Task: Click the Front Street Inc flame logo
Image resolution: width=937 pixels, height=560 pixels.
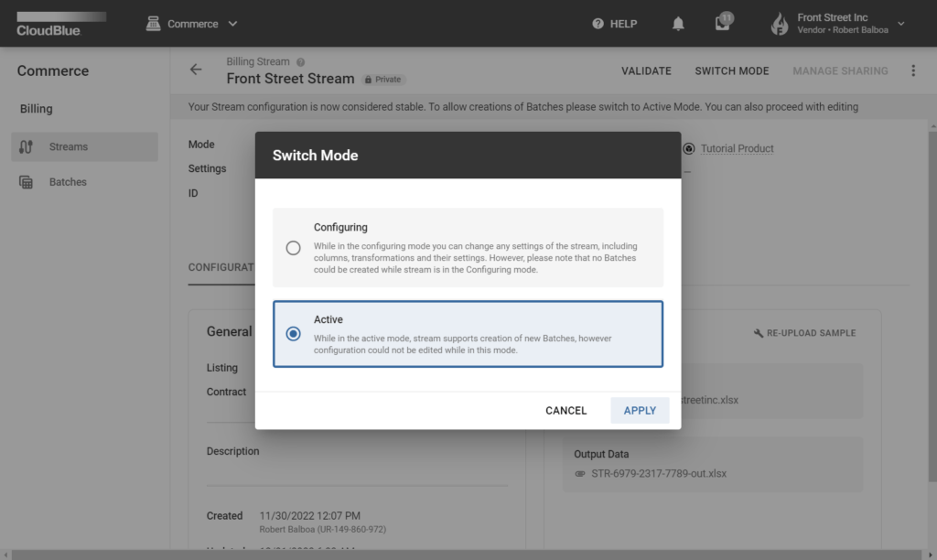Action: [x=780, y=24]
